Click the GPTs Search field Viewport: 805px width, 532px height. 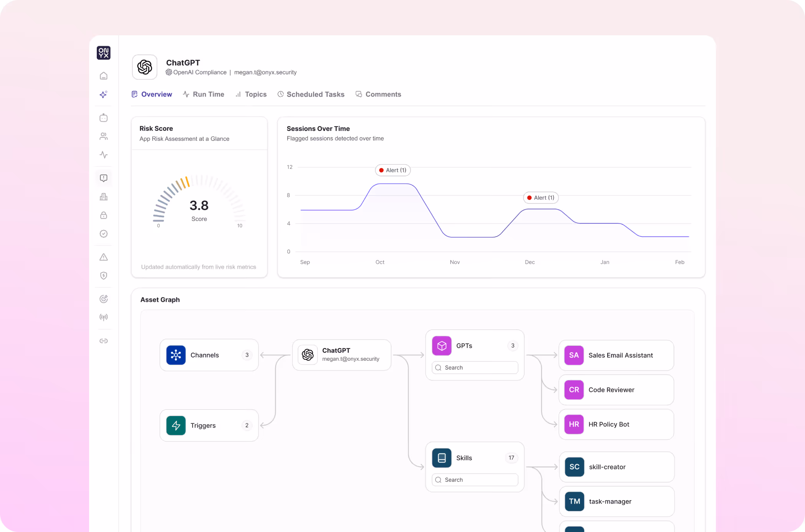coord(475,368)
